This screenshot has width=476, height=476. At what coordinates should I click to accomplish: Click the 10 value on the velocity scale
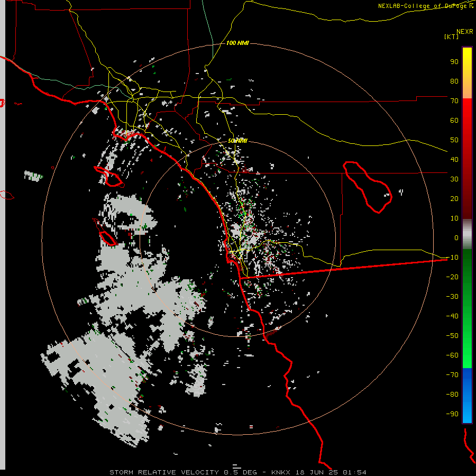tap(454, 218)
